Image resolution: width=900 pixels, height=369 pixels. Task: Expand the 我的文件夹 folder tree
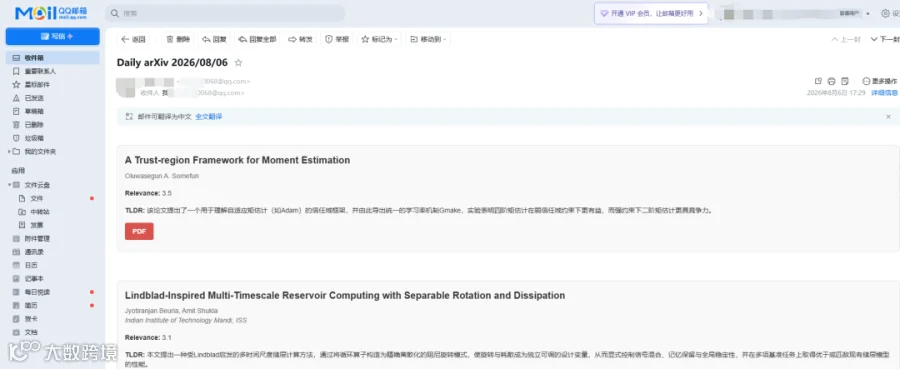click(9, 152)
